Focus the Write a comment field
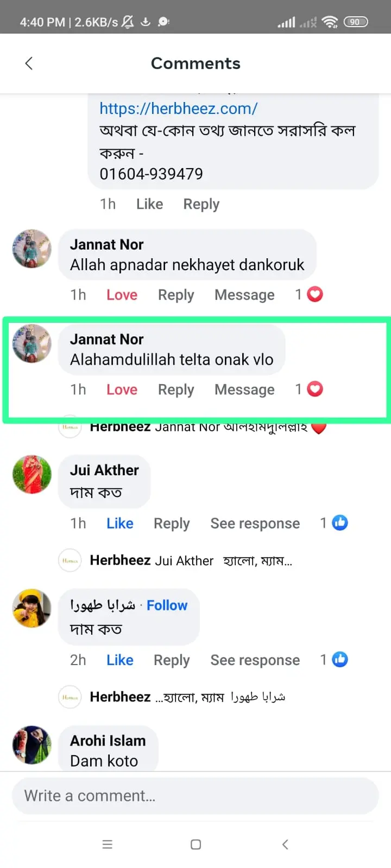Screen dimensions: 391x868 pos(195,796)
